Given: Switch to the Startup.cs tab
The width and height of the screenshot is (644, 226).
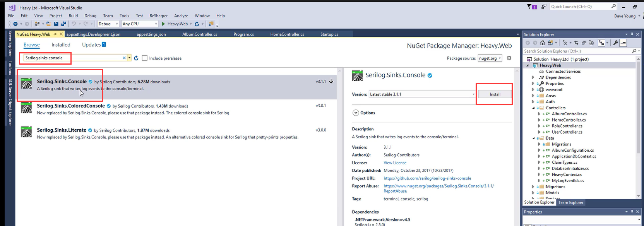Looking at the screenshot, I should (329, 34).
